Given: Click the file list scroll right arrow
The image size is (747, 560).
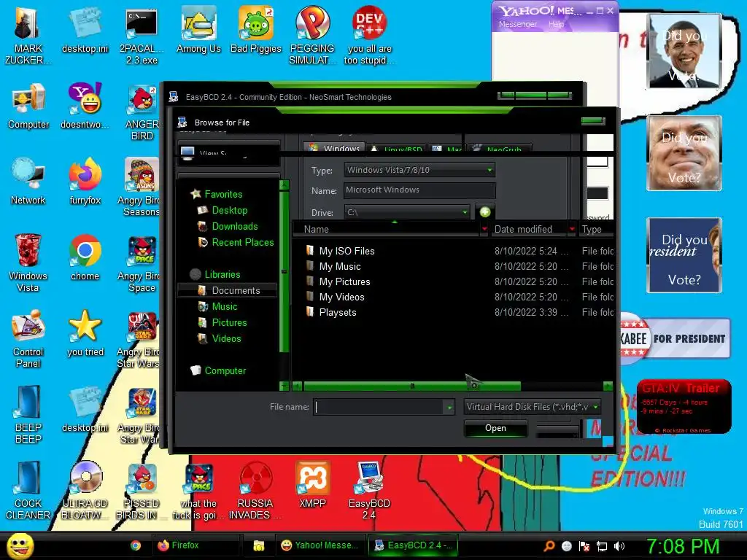Looking at the screenshot, I should pyautogui.click(x=608, y=386).
